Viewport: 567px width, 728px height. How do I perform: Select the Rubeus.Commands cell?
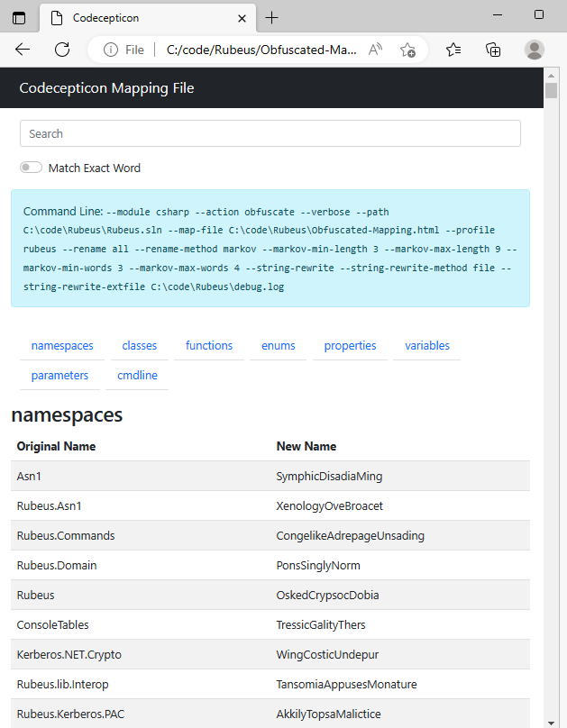pyautogui.click(x=141, y=536)
